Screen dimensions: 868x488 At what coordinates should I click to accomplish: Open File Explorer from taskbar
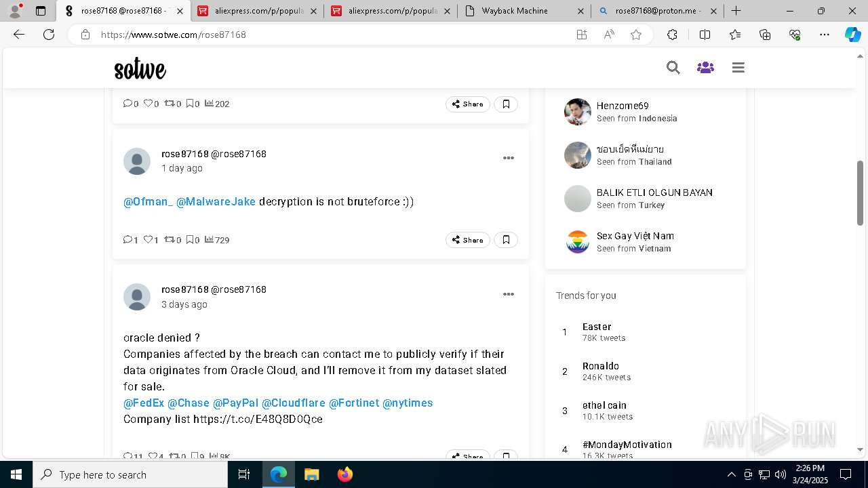coord(311,474)
